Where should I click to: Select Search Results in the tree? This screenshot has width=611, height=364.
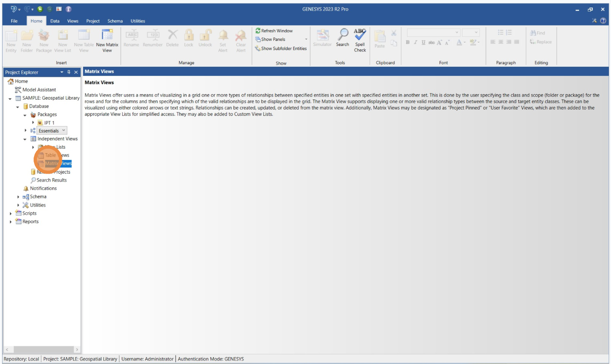pos(52,180)
